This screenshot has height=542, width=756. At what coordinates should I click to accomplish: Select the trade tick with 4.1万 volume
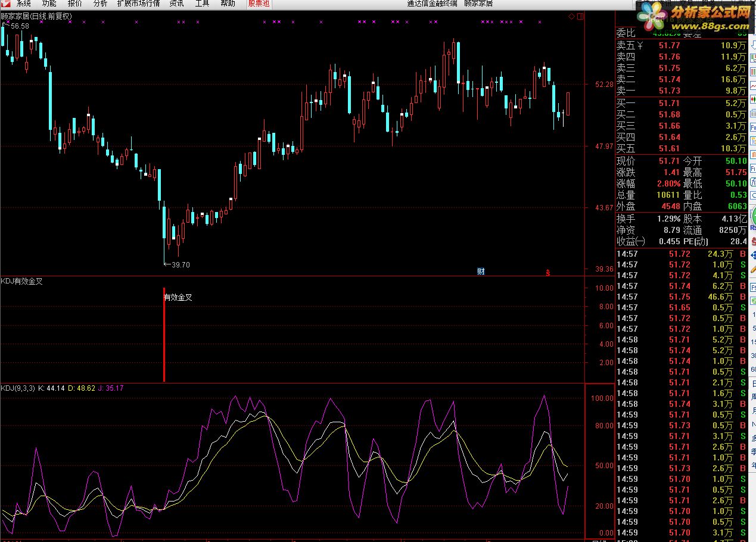(x=682, y=276)
